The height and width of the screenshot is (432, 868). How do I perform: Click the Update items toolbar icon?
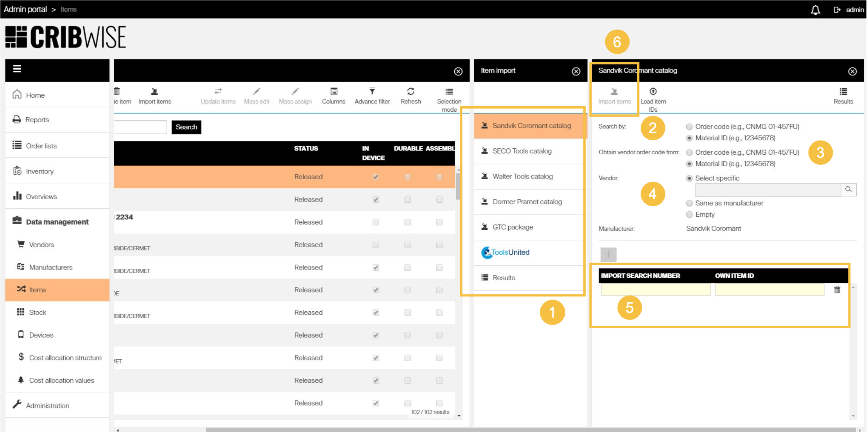(x=218, y=96)
